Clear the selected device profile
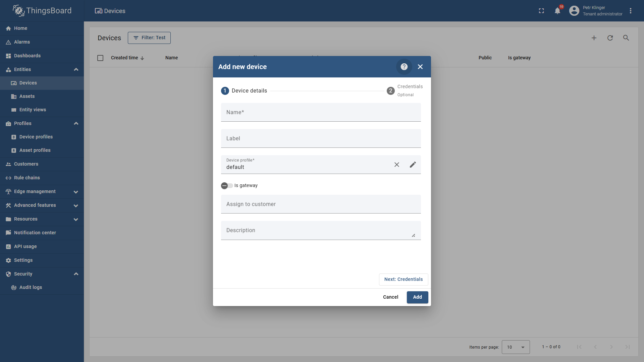The width and height of the screenshot is (644, 362). [x=397, y=165]
